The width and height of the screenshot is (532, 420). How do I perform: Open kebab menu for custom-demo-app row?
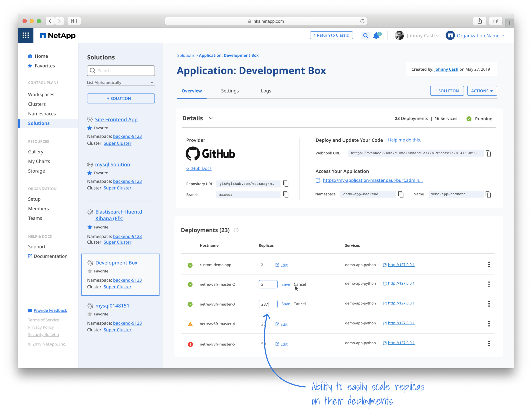pos(489,265)
